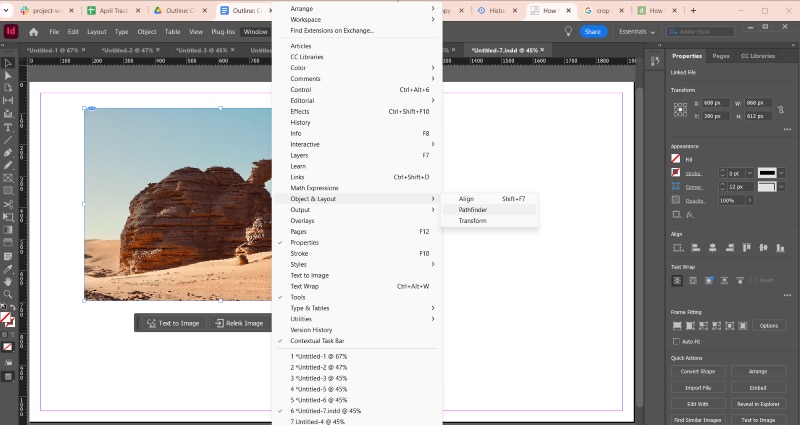Click the Convert Shape button

click(x=697, y=371)
